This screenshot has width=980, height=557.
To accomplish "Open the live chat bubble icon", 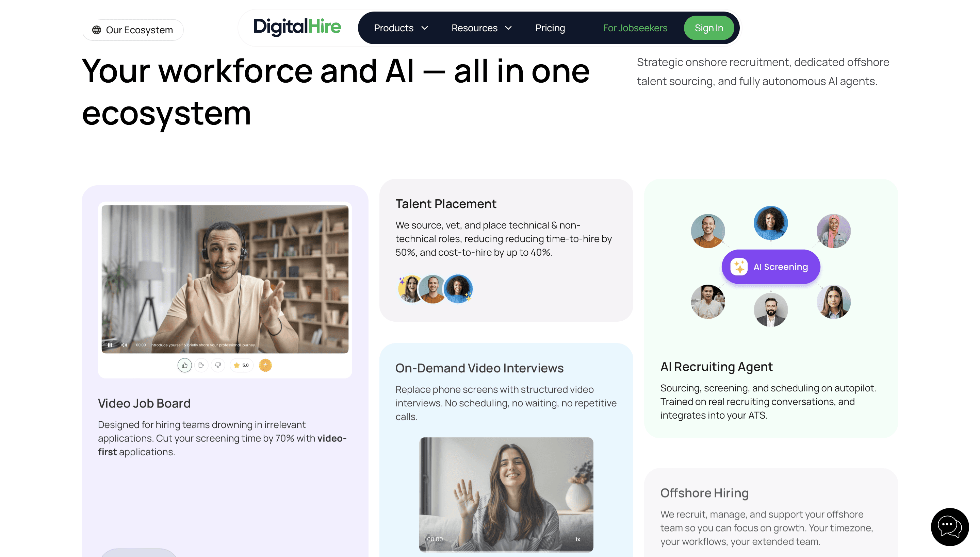I will (x=950, y=527).
